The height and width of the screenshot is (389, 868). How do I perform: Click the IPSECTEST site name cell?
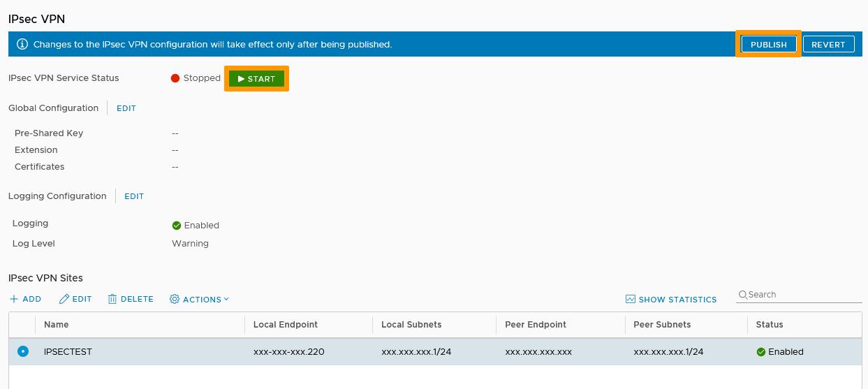tap(68, 352)
